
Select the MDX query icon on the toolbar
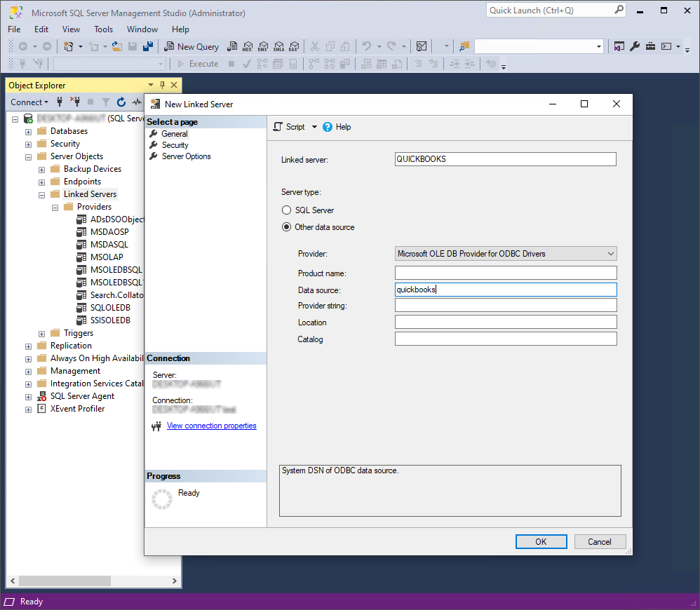point(248,46)
